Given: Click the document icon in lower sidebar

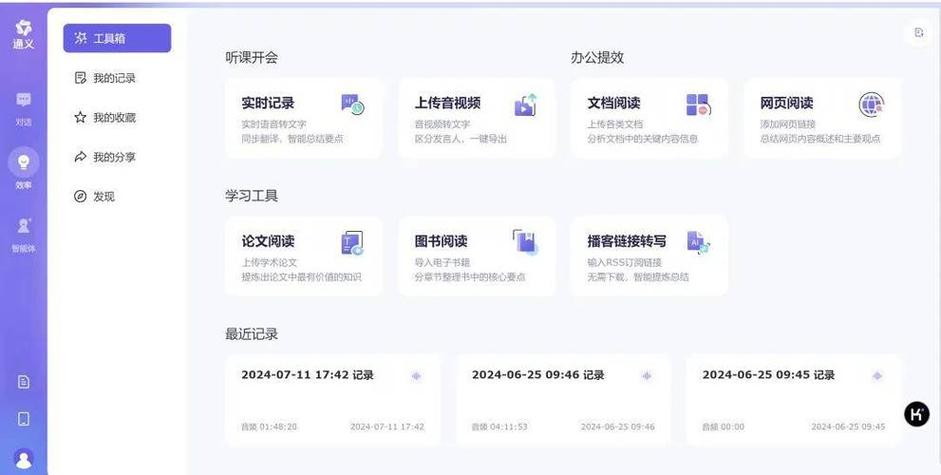Looking at the screenshot, I should click(x=23, y=382).
